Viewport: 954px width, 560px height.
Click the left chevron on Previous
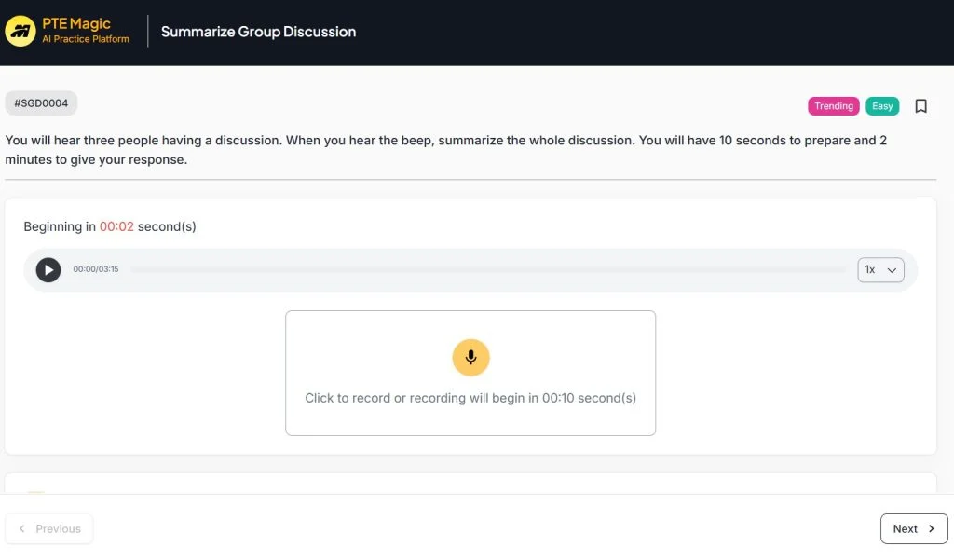pos(22,528)
